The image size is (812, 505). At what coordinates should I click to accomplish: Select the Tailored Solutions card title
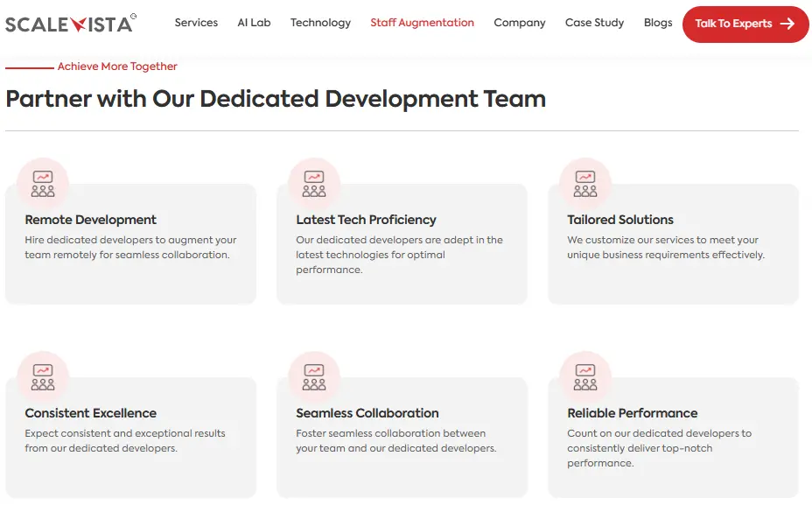(620, 220)
